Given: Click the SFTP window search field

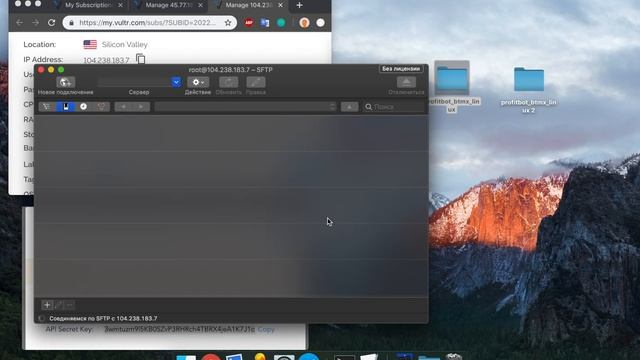Looking at the screenshot, I should [x=394, y=107].
